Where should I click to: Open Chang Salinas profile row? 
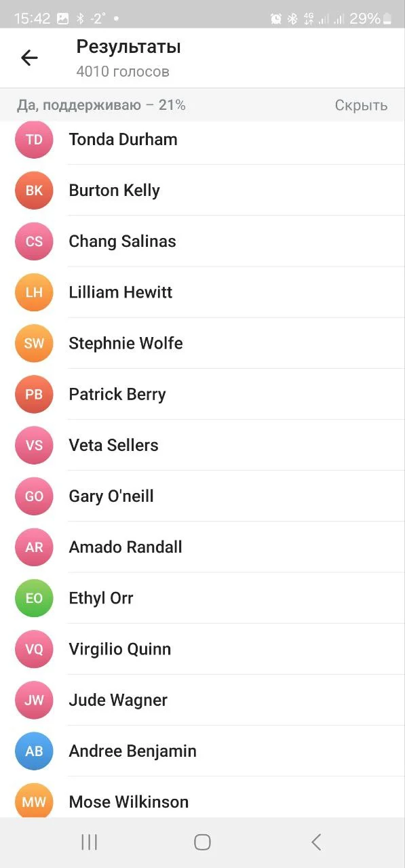(x=202, y=241)
